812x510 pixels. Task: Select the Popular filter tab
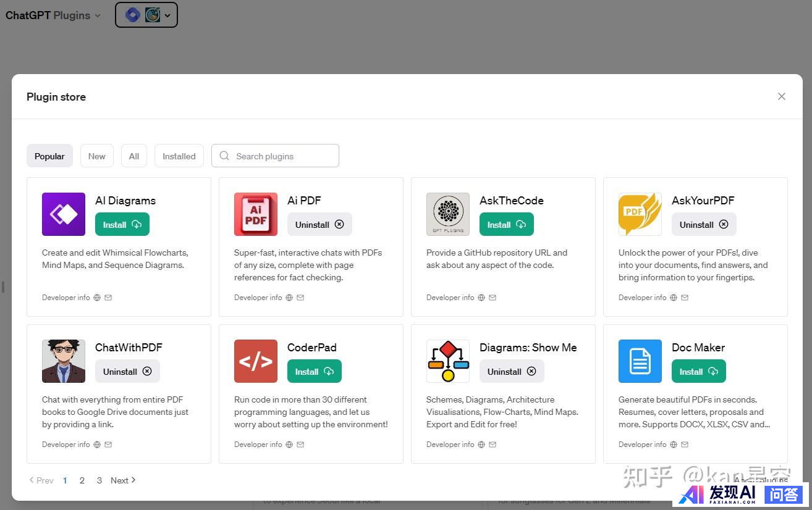click(x=49, y=156)
